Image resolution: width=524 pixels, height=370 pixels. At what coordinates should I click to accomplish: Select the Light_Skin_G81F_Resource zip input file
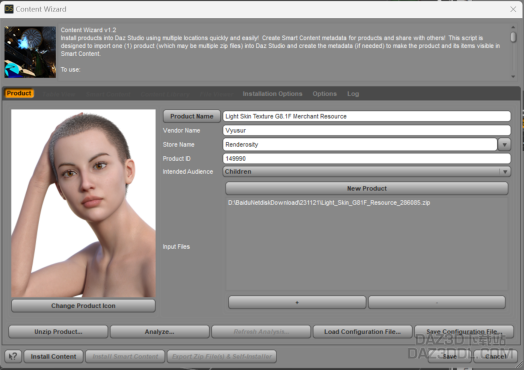click(x=329, y=203)
